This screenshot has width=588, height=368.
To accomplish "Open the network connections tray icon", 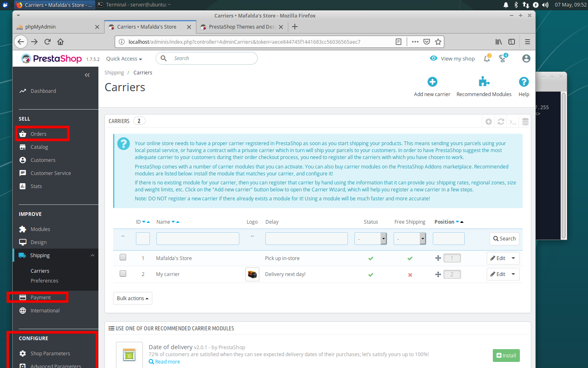I will pyautogui.click(x=526, y=5).
